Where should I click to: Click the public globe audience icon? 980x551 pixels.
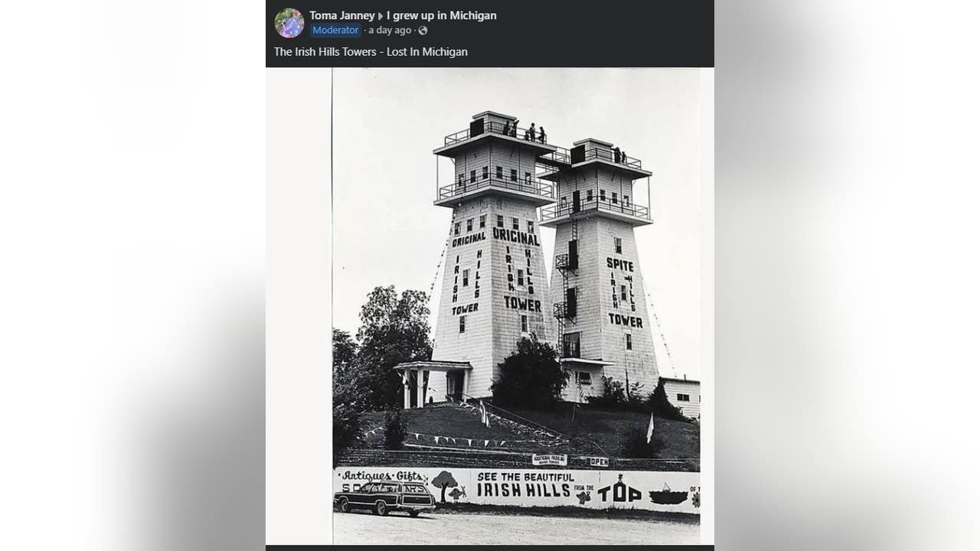pyautogui.click(x=423, y=31)
